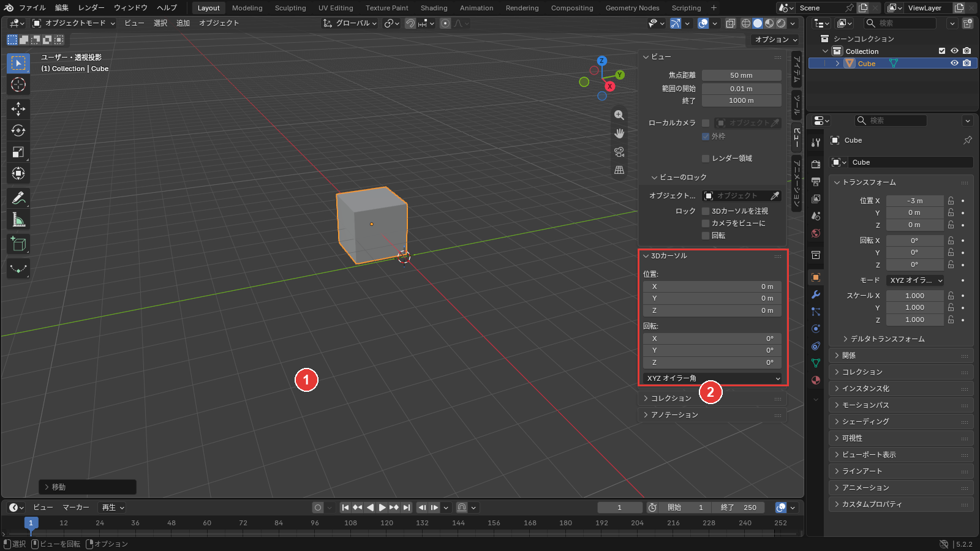Open the XYZ オイラー角 rotation mode dropdown
Viewport: 980px width, 551px height.
point(712,378)
